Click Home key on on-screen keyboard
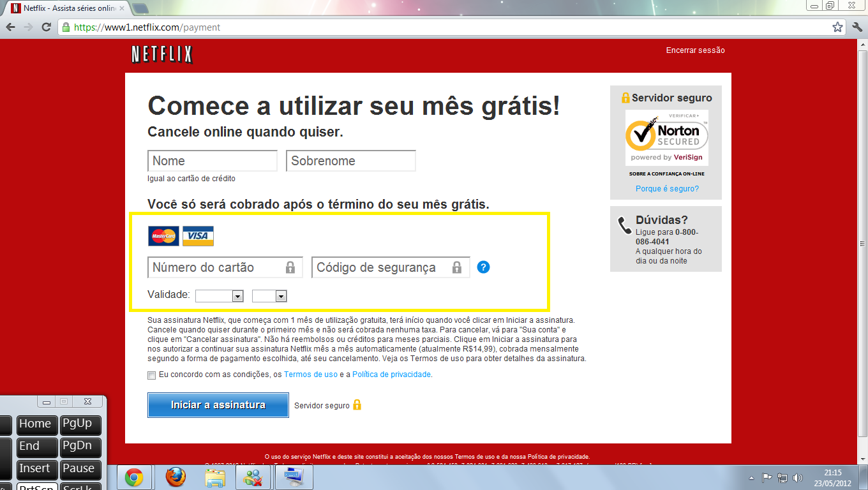Viewport: 868px width, 490px height. (x=37, y=425)
